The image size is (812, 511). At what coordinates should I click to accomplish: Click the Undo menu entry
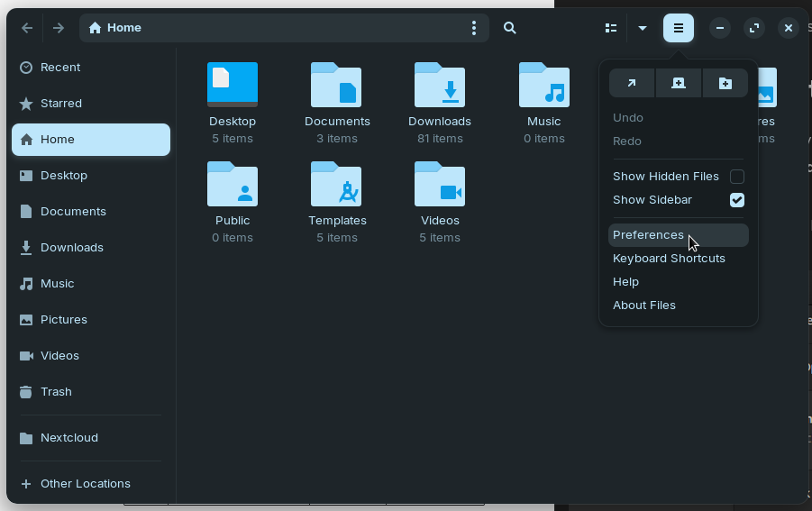[x=679, y=118]
